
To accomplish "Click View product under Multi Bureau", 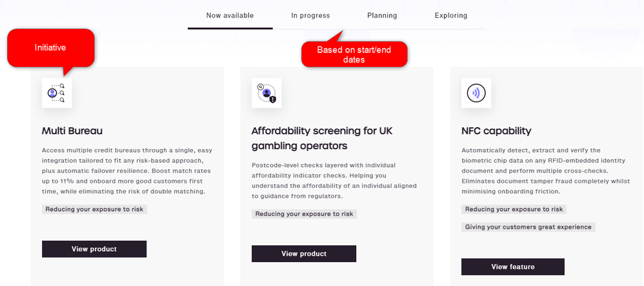I will click(94, 249).
